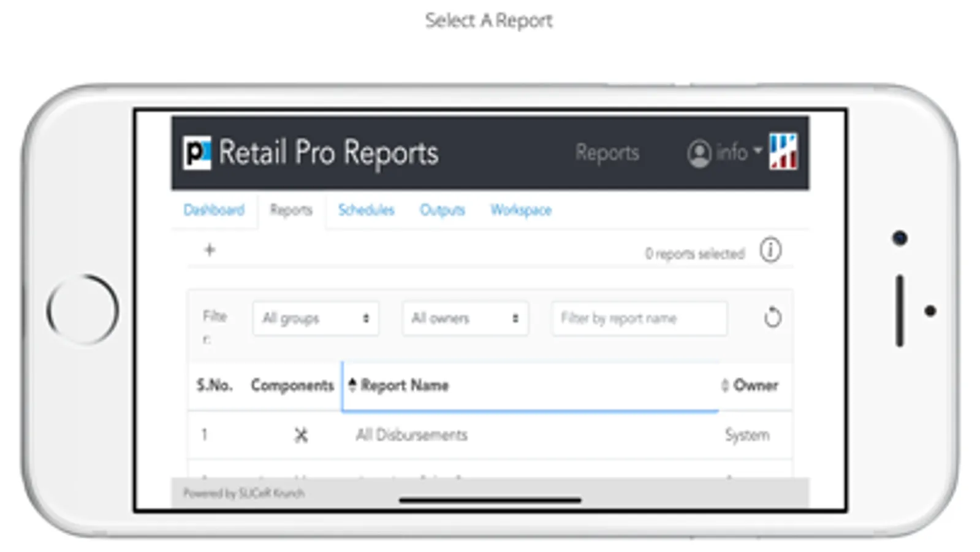Show the info circle next to reports selected
This screenshot has width=980, height=552.
point(770,250)
